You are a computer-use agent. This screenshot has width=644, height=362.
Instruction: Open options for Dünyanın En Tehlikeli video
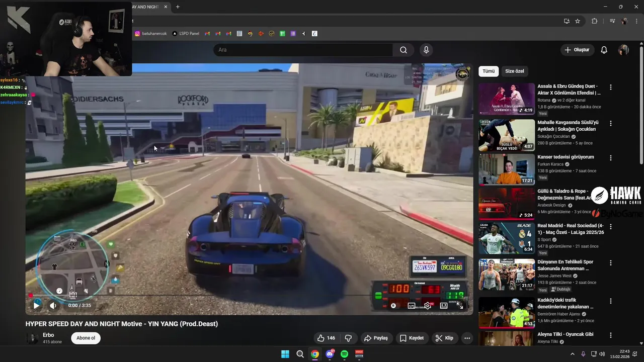[x=611, y=263]
